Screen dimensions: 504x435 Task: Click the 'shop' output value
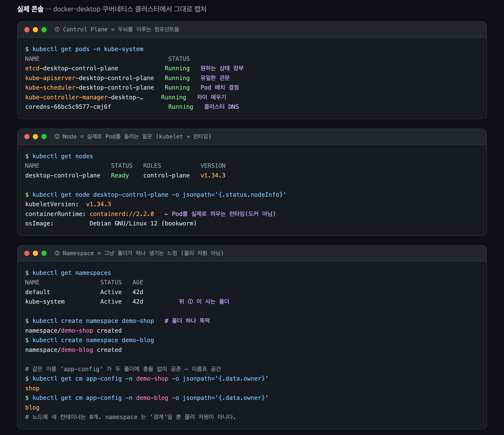click(32, 388)
